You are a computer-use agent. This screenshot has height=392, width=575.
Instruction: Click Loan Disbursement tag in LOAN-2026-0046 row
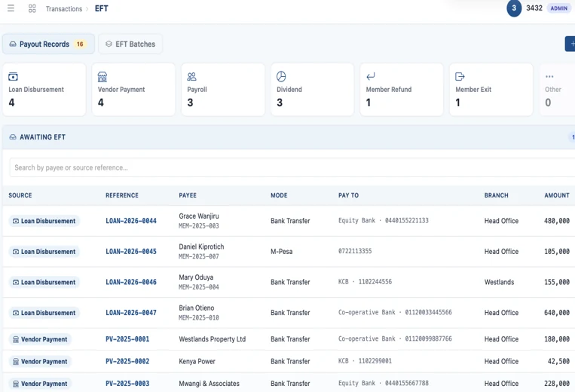(44, 283)
